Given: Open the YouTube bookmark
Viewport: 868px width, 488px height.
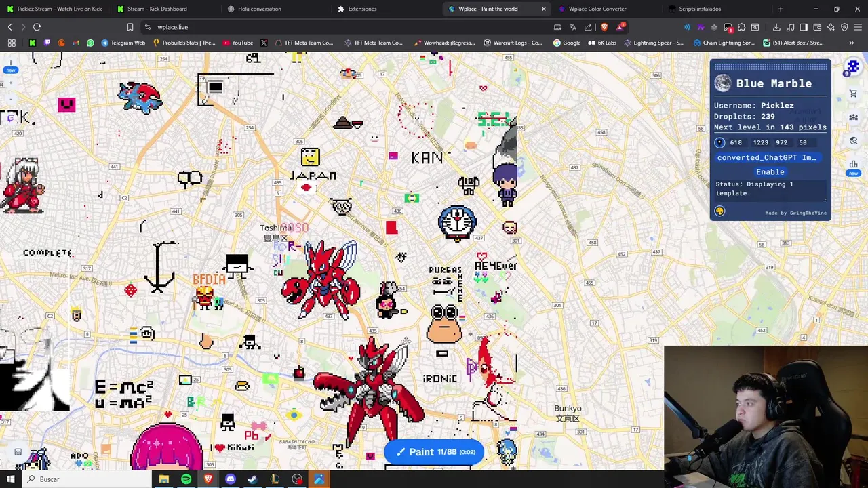Looking at the screenshot, I should pos(237,43).
